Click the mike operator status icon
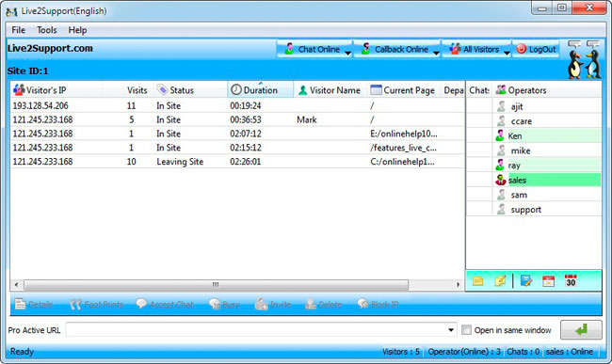The image size is (612, 364). (x=501, y=150)
